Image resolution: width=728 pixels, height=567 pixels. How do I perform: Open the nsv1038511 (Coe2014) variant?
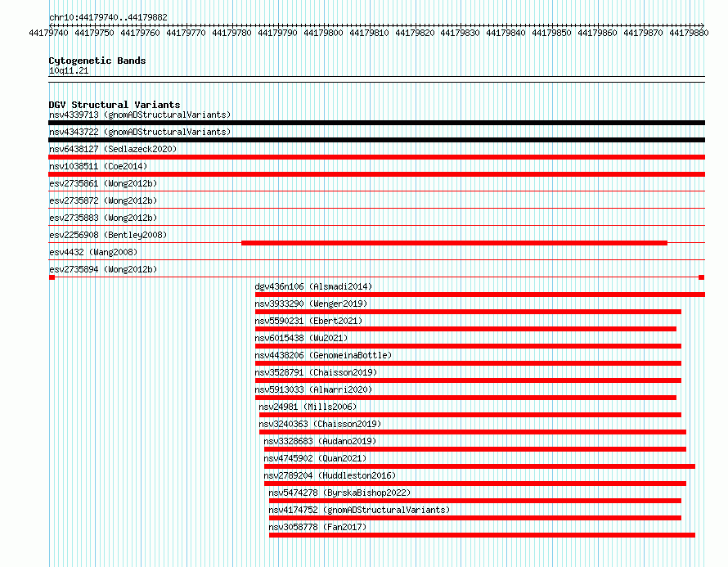pyautogui.click(x=98, y=166)
